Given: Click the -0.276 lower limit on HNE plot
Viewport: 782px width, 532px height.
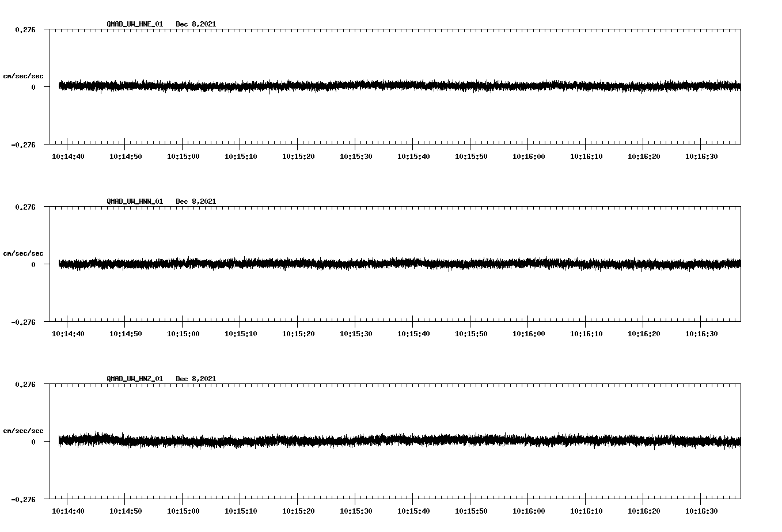Looking at the screenshot, I should click(x=23, y=145).
